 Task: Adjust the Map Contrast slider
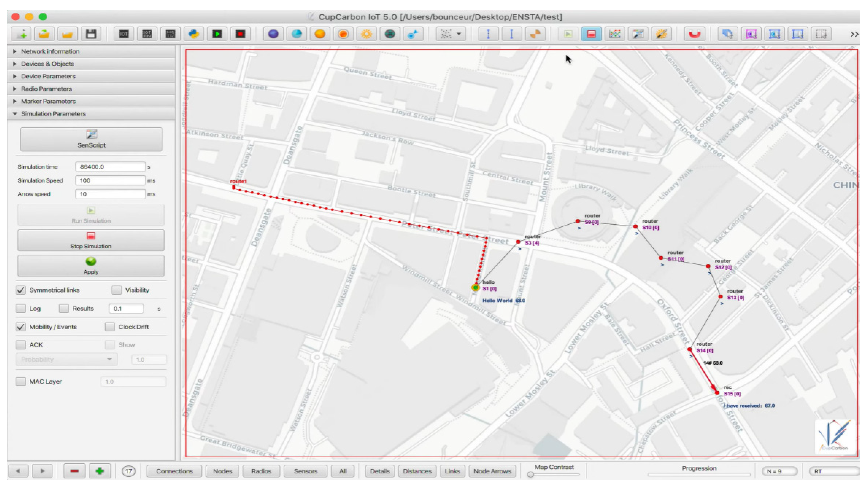[x=531, y=475]
